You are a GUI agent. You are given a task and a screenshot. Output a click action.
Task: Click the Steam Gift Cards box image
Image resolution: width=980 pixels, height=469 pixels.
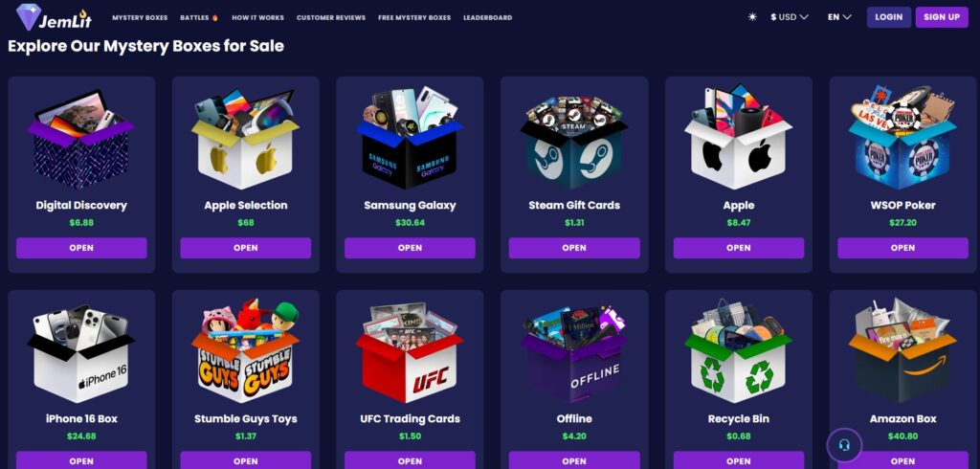[x=574, y=140]
